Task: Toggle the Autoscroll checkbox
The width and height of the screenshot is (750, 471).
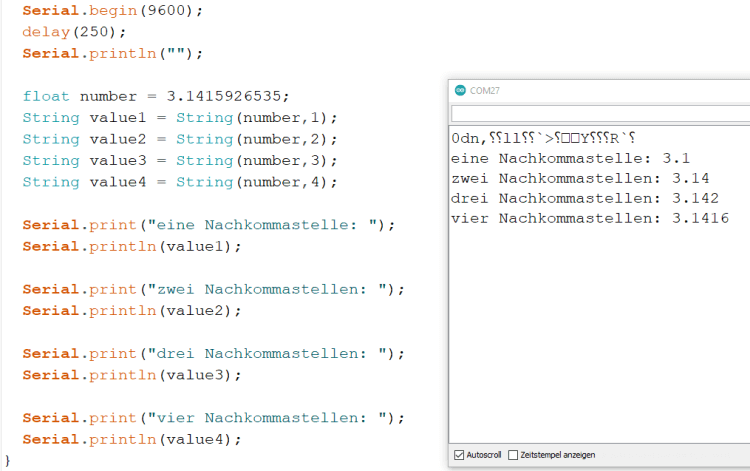Action: tap(459, 455)
